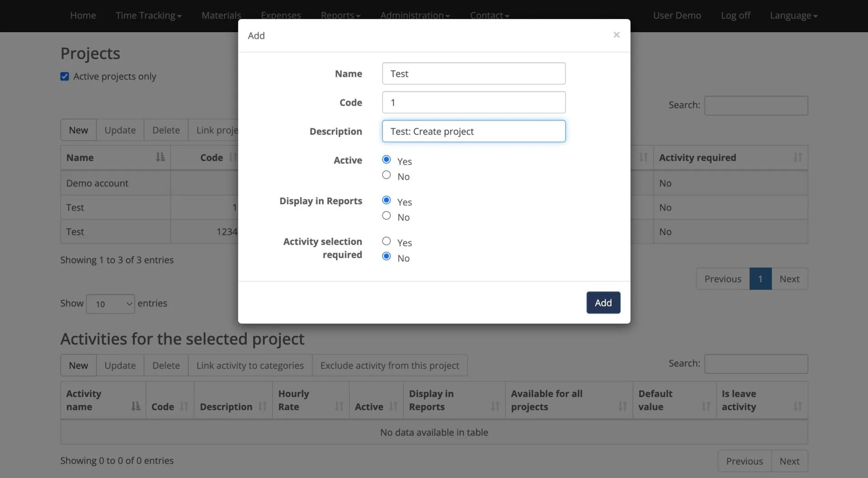Viewport: 868px width, 478px height.
Task: Set Active to No
Action: pyautogui.click(x=386, y=175)
